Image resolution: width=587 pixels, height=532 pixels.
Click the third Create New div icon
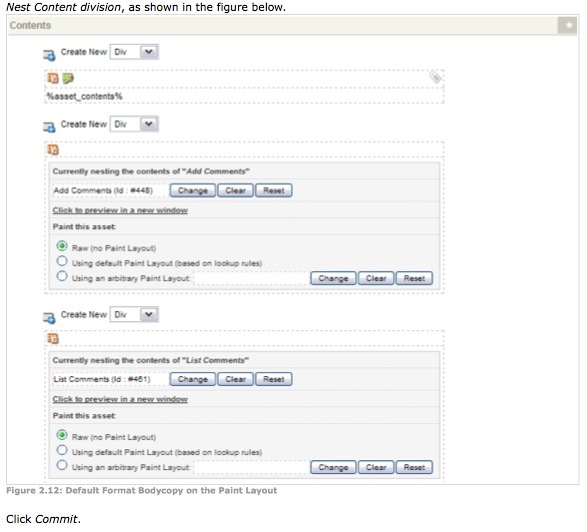pyautogui.click(x=49, y=318)
